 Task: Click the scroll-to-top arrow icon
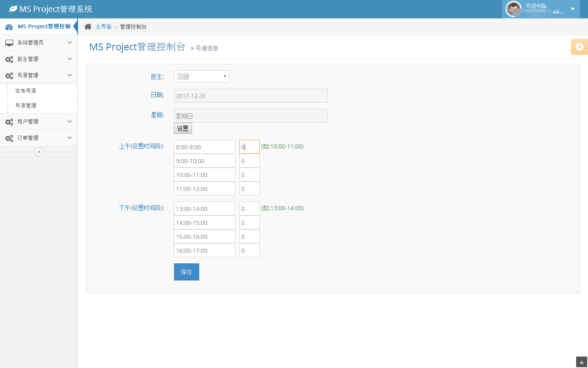(581, 363)
